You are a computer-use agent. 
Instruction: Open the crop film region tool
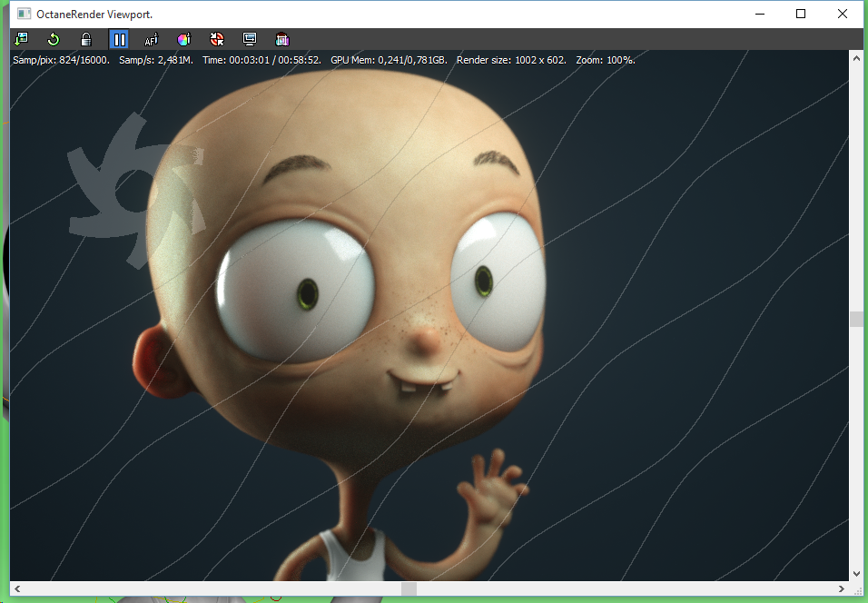[x=282, y=39]
